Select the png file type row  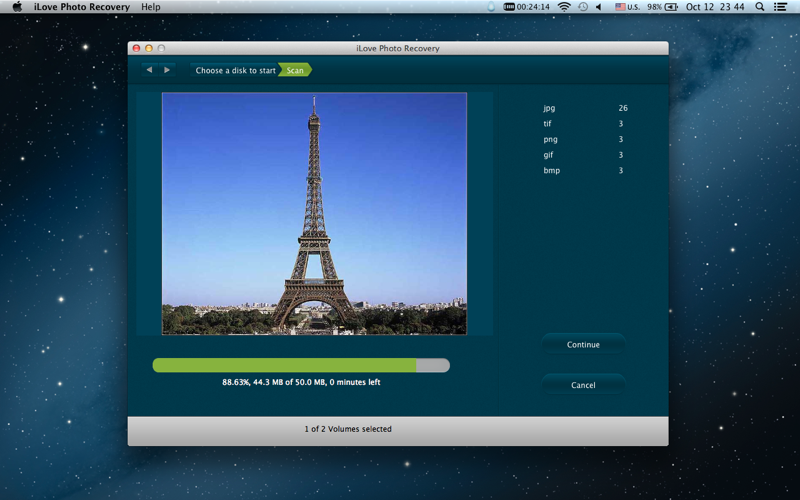point(585,139)
